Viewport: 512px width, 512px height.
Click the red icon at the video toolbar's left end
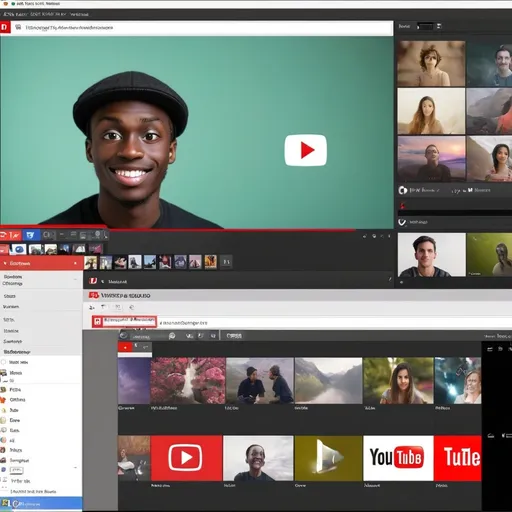4,235
